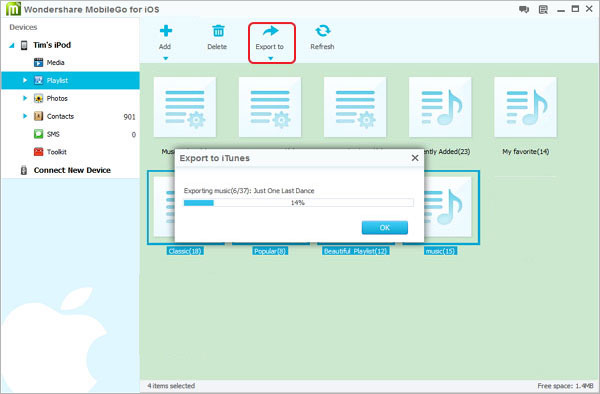Click the register note icon in title bar
The height and width of the screenshot is (394, 600).
point(543,10)
